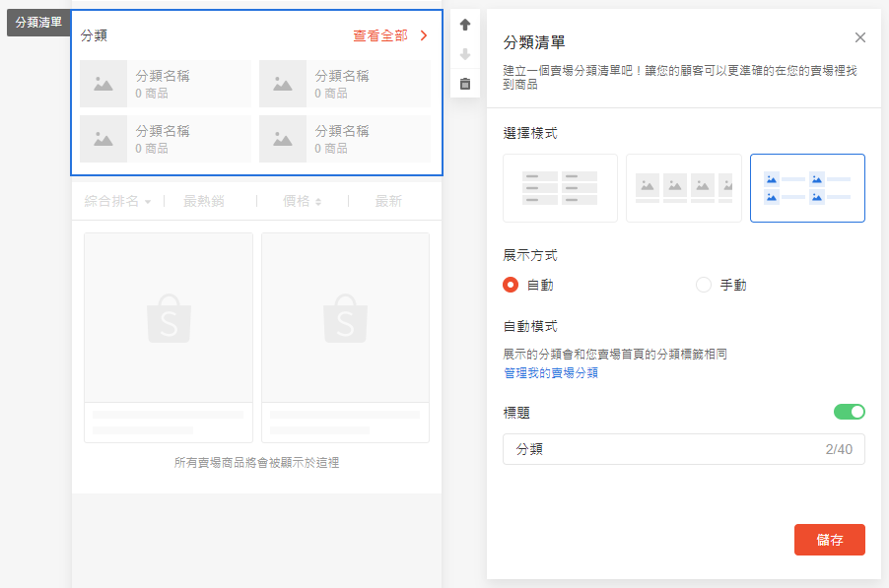
Task: Select the horizontal image row style
Action: pyautogui.click(x=684, y=188)
